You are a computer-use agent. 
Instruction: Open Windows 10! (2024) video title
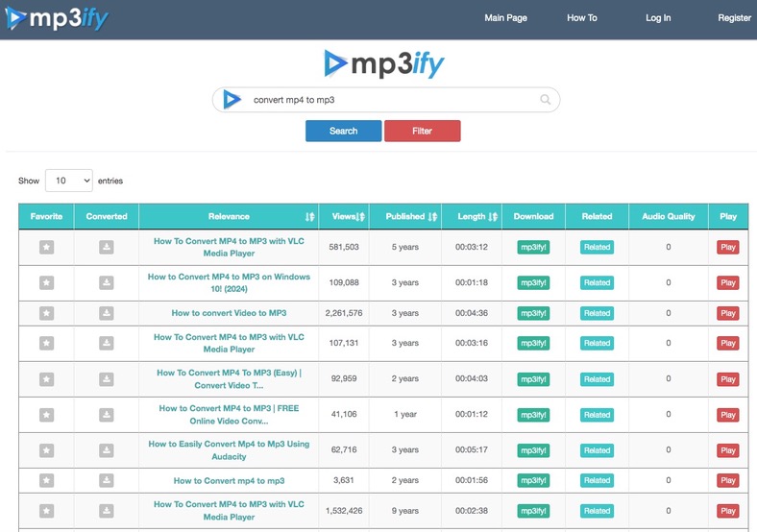click(x=229, y=283)
